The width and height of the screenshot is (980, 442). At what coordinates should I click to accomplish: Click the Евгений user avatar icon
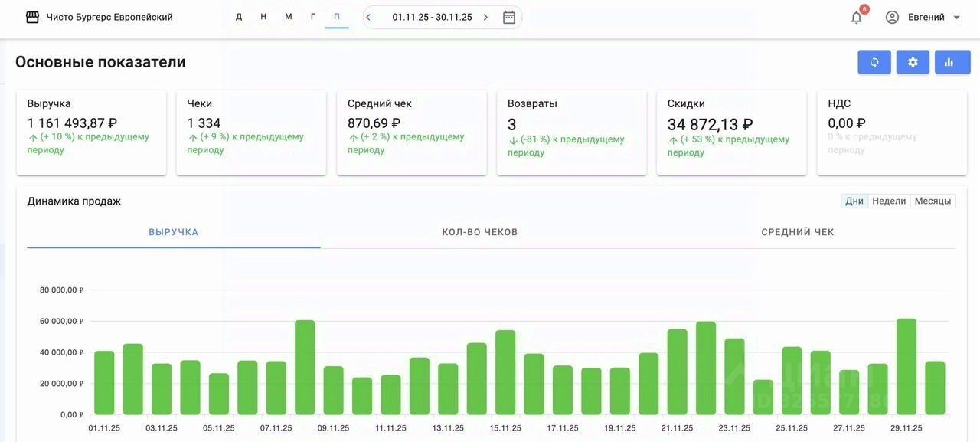coord(892,17)
